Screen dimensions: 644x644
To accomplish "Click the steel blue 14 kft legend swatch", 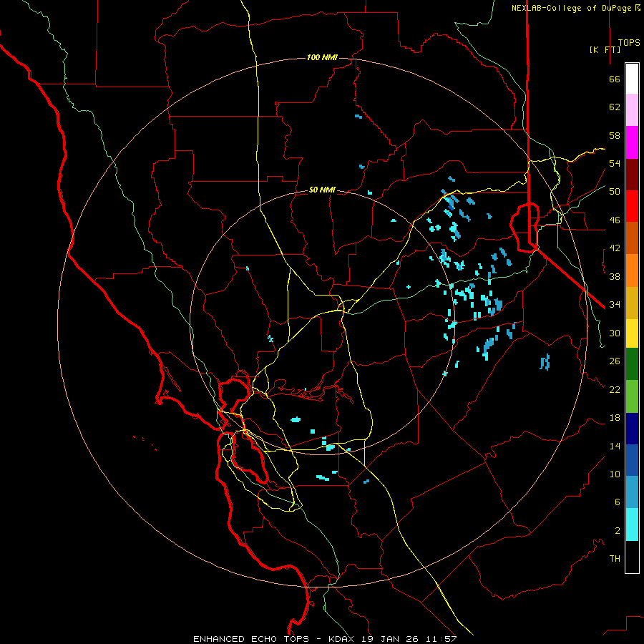I will pyautogui.click(x=632, y=492).
